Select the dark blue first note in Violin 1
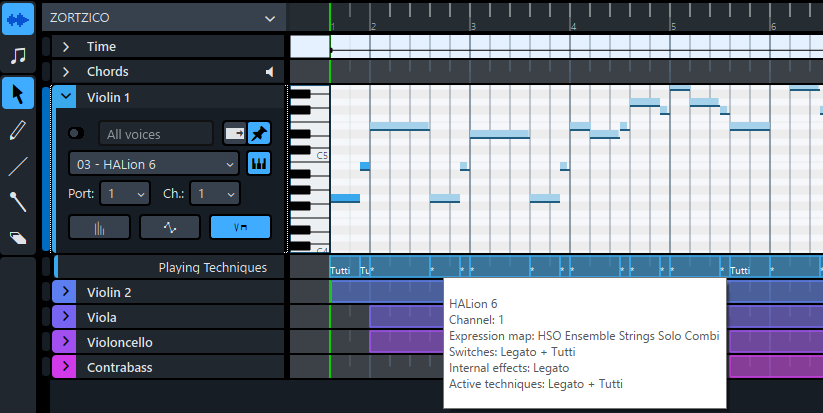 coord(345,198)
